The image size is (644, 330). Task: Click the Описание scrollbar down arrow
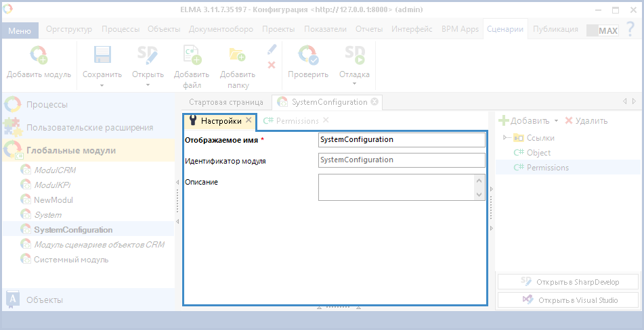479,194
